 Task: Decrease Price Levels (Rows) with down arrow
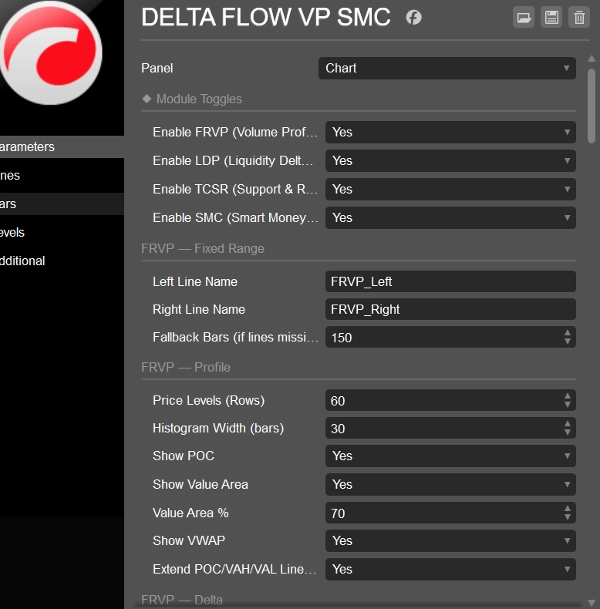pyautogui.click(x=567, y=405)
